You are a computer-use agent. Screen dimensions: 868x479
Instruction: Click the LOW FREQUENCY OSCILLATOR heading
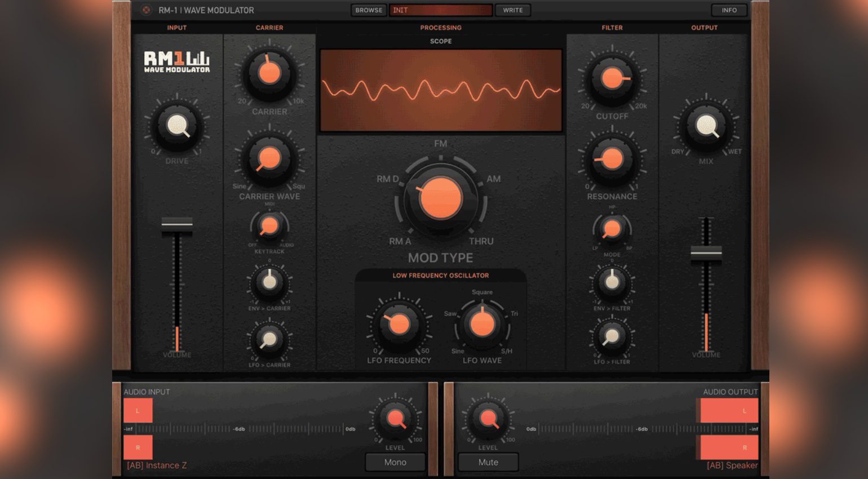(x=441, y=276)
